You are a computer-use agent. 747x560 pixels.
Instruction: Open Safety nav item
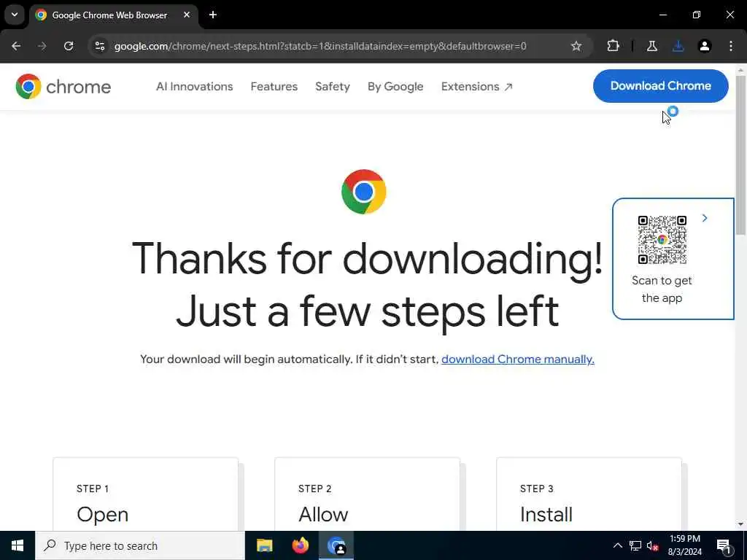point(333,87)
